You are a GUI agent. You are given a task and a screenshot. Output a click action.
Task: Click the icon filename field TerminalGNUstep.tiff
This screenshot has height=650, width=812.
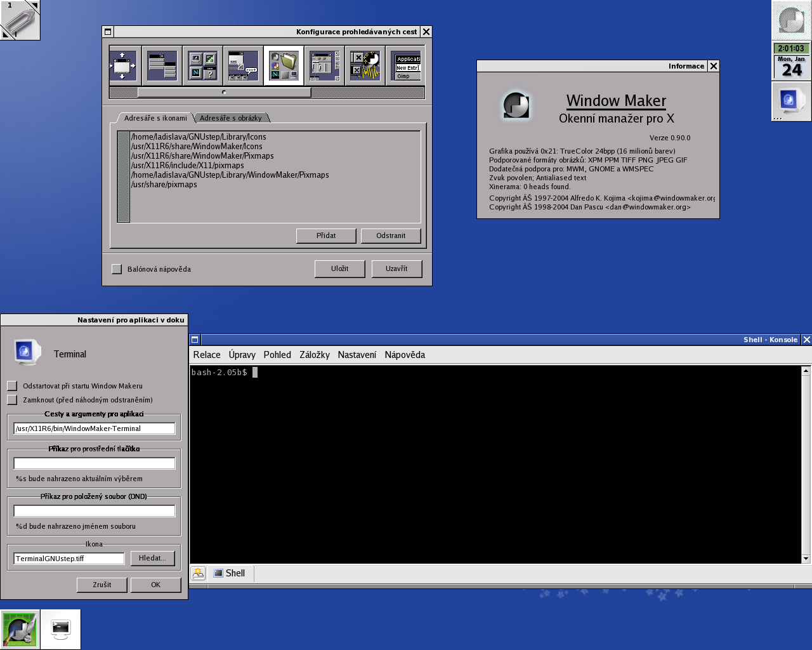pos(69,559)
